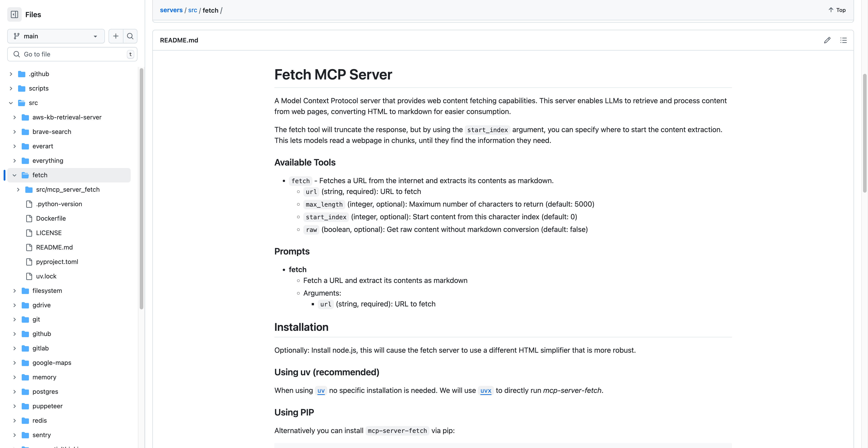868x448 pixels.
Task: Collapse the src folder chevron
Action: point(11,103)
